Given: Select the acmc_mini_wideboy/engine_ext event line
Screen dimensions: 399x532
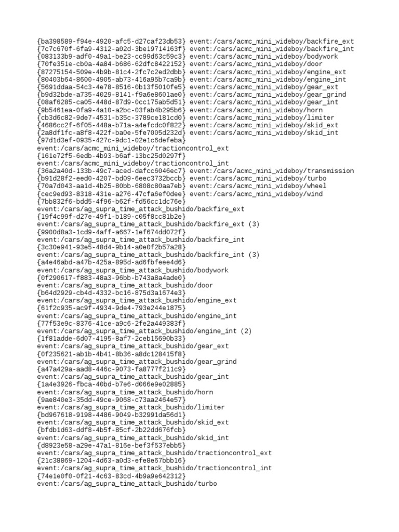Looking at the screenshot, I should [268, 72].
